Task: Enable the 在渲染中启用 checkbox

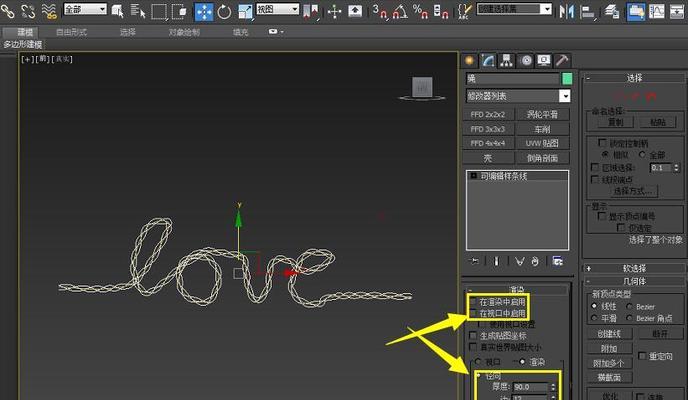Action: (x=473, y=302)
